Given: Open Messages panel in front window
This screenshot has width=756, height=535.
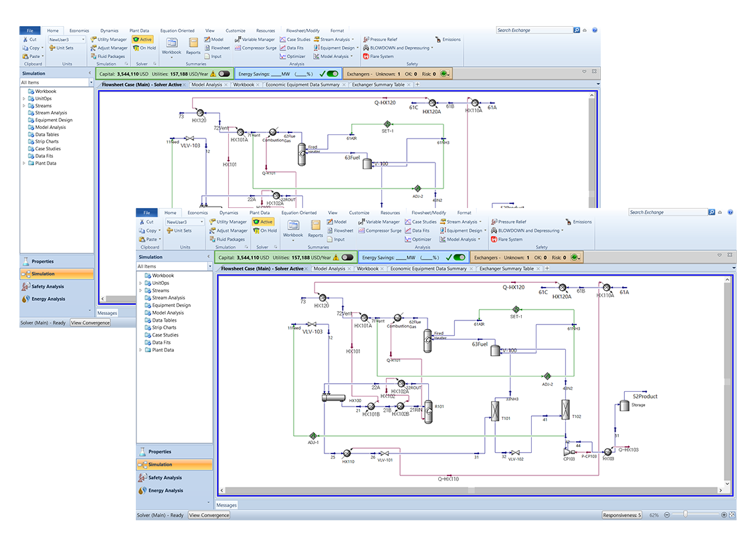Looking at the screenshot, I should coord(227,505).
